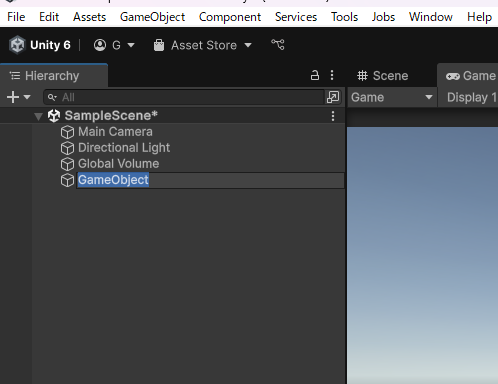498x384 pixels.
Task: Select the SampleScene* row
Action: [172, 116]
